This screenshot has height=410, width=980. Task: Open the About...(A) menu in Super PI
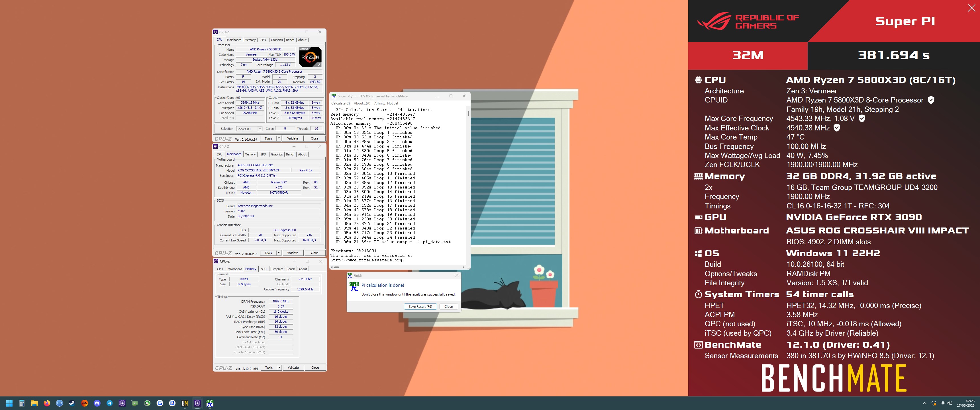coord(362,103)
